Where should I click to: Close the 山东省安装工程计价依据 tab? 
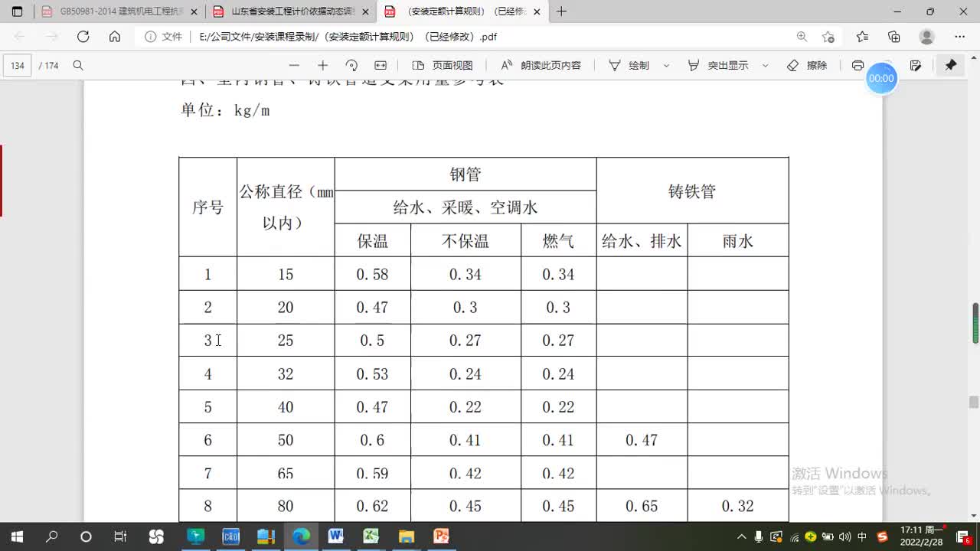point(364,11)
